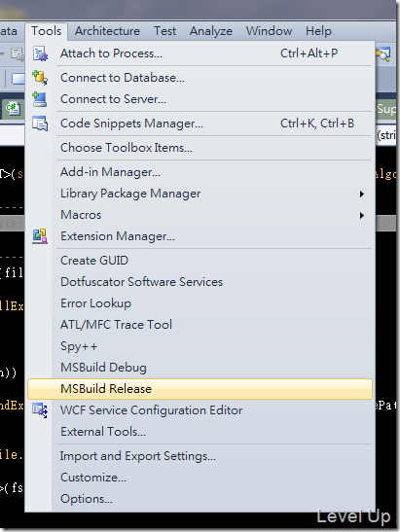Viewport: 400px width, 532px height.
Task: Select Connect to Database... entry
Action: 200,78
